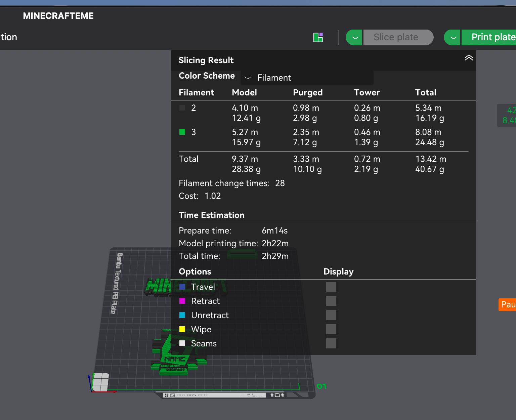
Task: Toggle Retract display checkbox
Action: (331, 301)
